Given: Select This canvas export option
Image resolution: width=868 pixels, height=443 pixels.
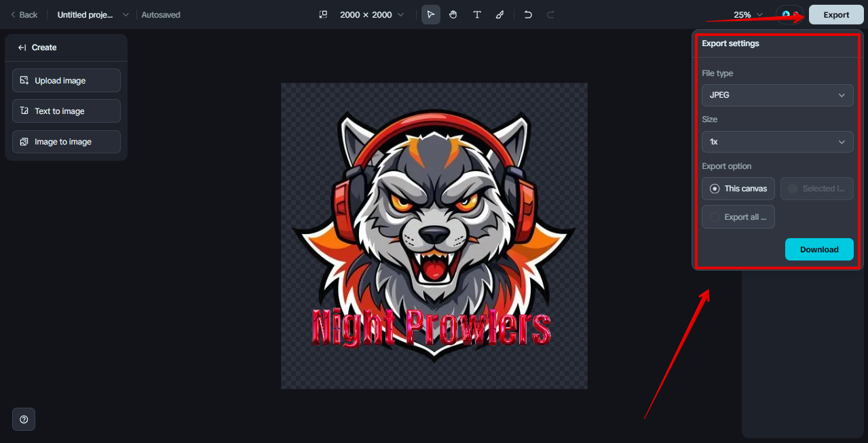Looking at the screenshot, I should point(738,189).
